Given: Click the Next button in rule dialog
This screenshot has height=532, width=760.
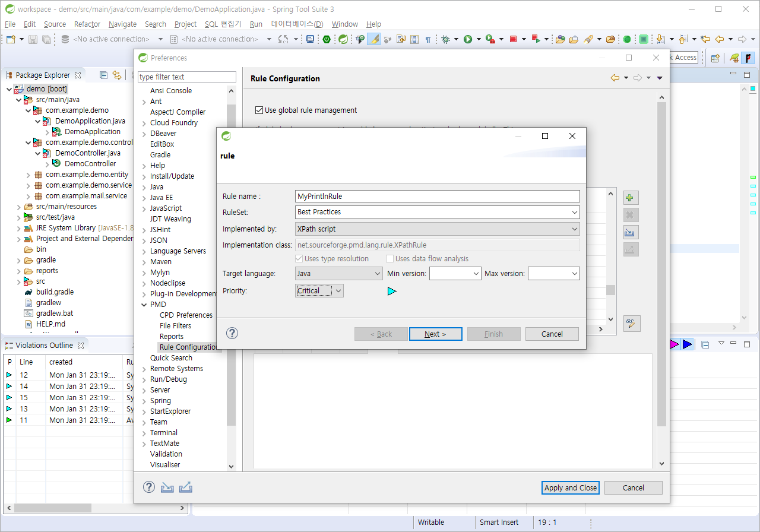Looking at the screenshot, I should click(435, 334).
